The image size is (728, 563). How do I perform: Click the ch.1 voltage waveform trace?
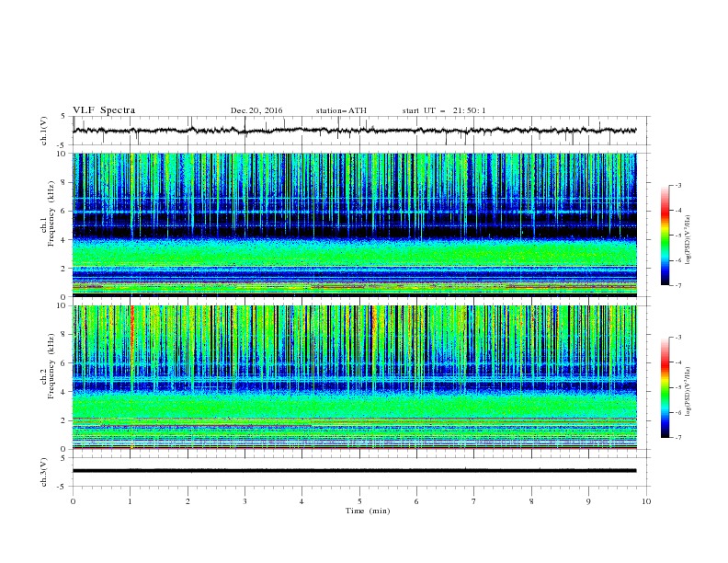pos(354,131)
